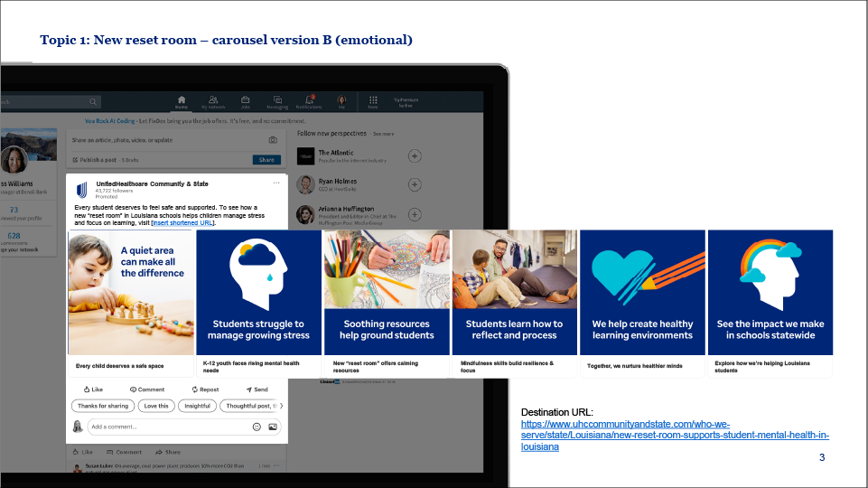Open the Destination URL hyperlink
This screenshot has height=488, width=868.
click(675, 436)
